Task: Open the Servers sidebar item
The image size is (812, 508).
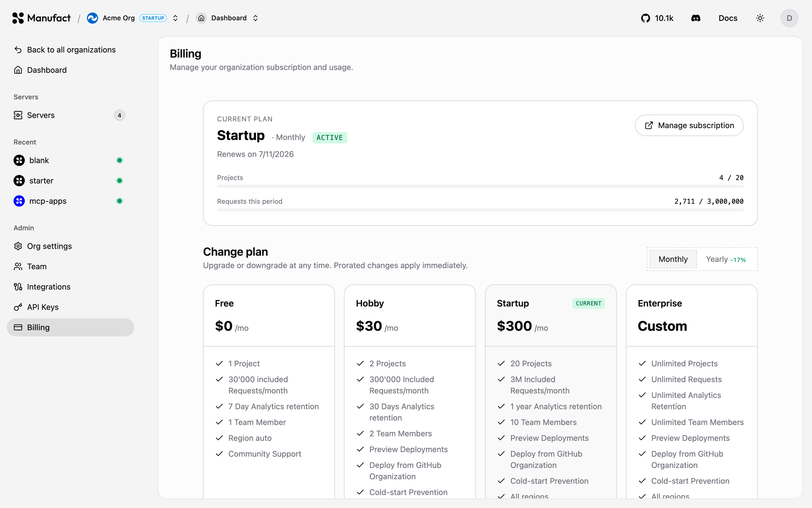Action: (70, 115)
